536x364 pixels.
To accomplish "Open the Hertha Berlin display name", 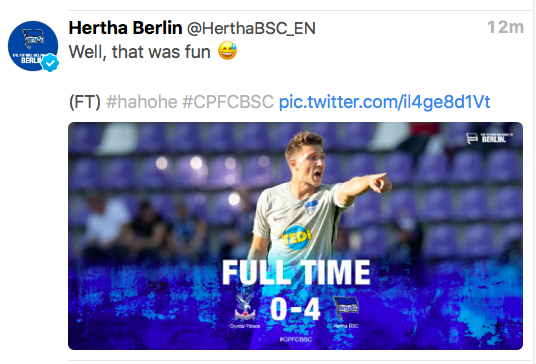I will click(125, 28).
